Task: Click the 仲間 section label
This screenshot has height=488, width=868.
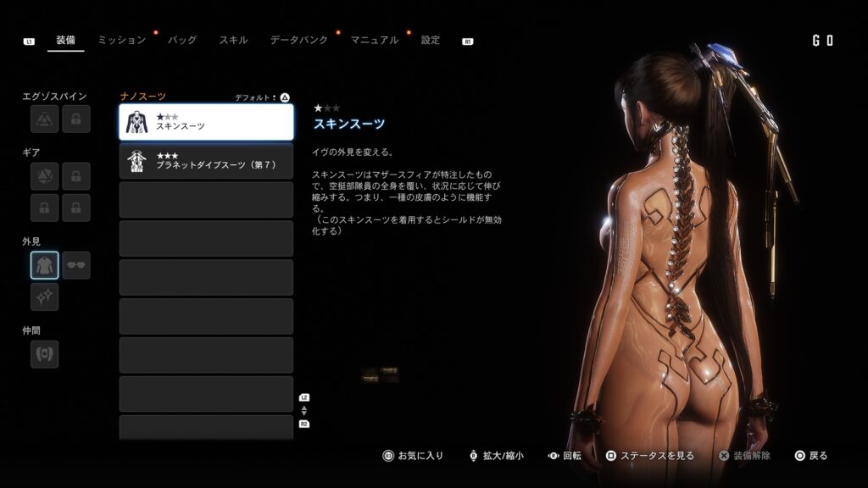Action: [x=31, y=330]
